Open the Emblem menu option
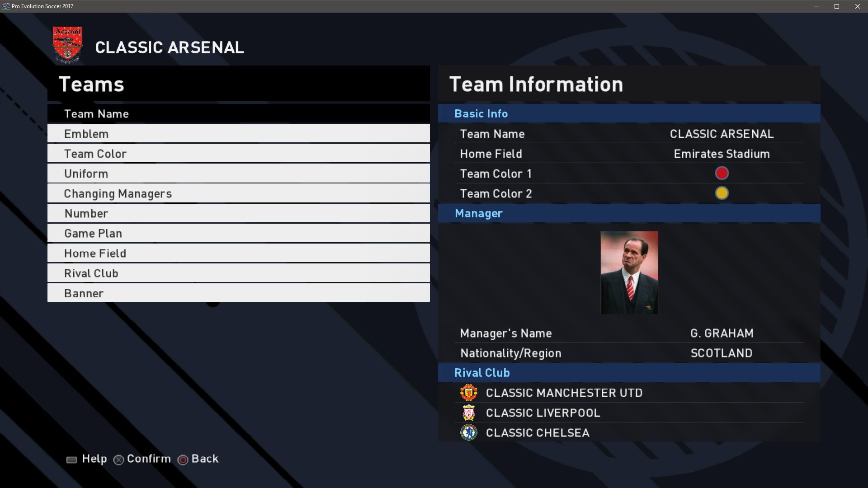 click(x=238, y=134)
